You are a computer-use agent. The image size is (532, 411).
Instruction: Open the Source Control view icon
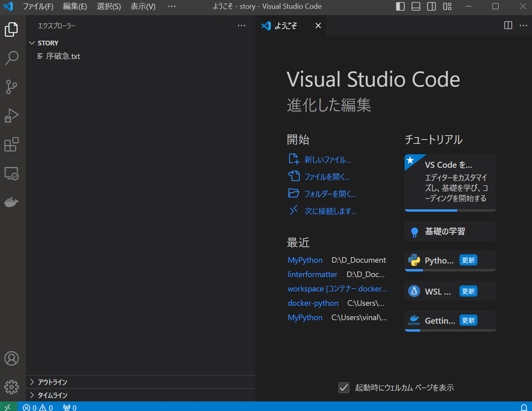pyautogui.click(x=12, y=87)
